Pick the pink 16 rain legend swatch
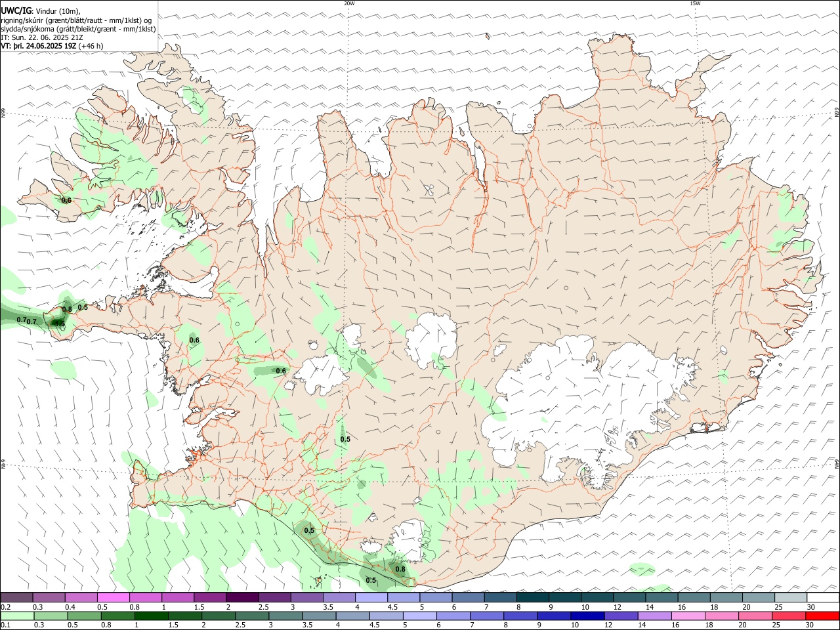This screenshot has height=630, width=840. 688,616
